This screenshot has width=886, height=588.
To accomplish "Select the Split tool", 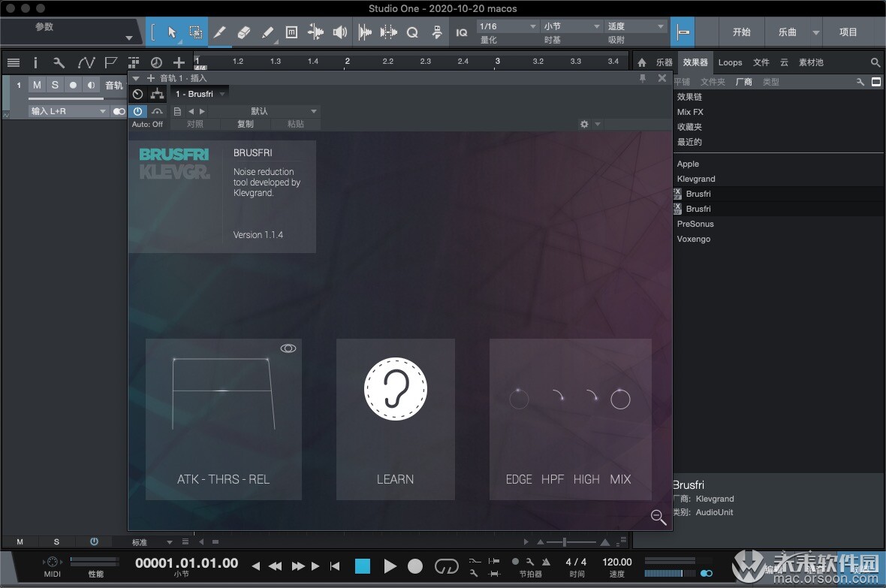I will coord(315,32).
